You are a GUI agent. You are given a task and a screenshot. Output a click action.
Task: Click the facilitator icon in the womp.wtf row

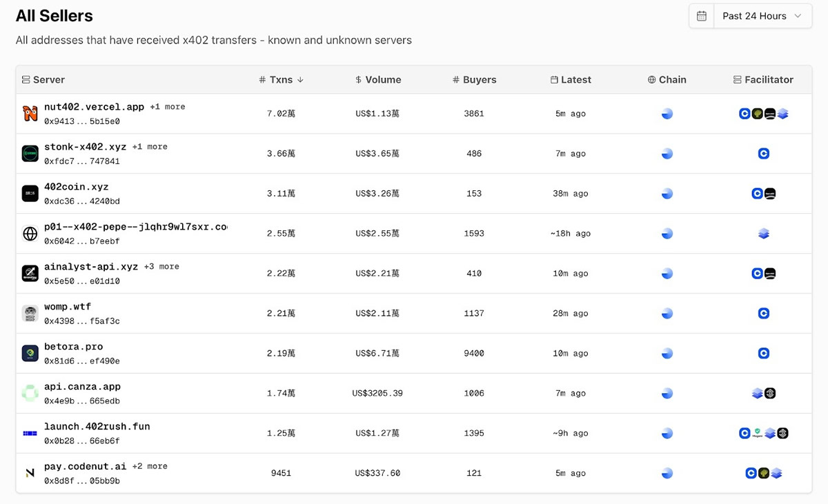pyautogui.click(x=763, y=314)
